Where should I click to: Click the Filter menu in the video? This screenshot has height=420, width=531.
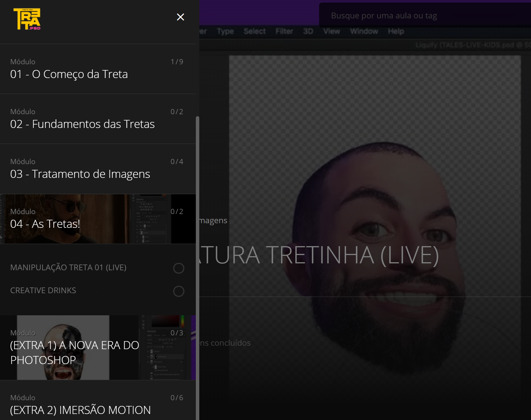click(284, 31)
